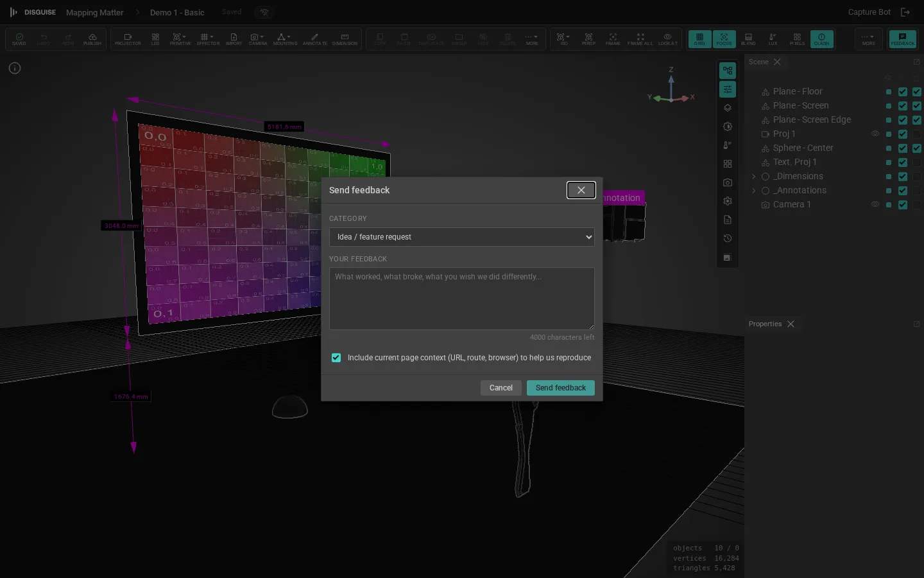Open the gear settings sidebar icon
The height and width of the screenshot is (578, 924).
click(728, 201)
